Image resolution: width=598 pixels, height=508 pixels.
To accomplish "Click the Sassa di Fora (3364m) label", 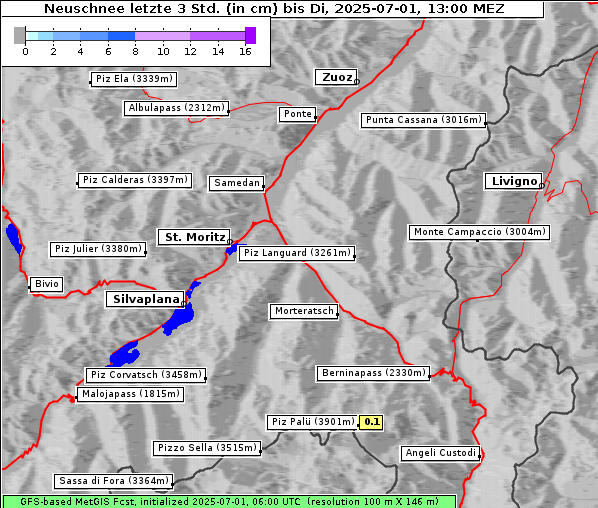I will (x=114, y=481).
